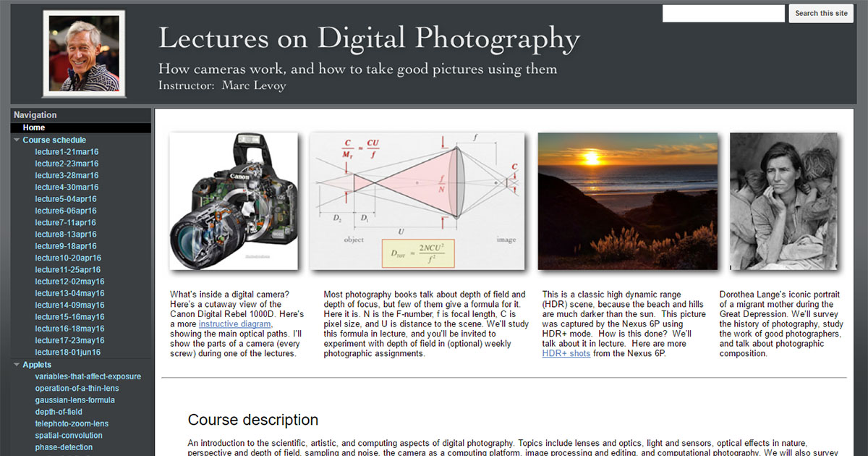Open lecture9-18apr16 from the sidebar
868x456 pixels.
coord(64,245)
